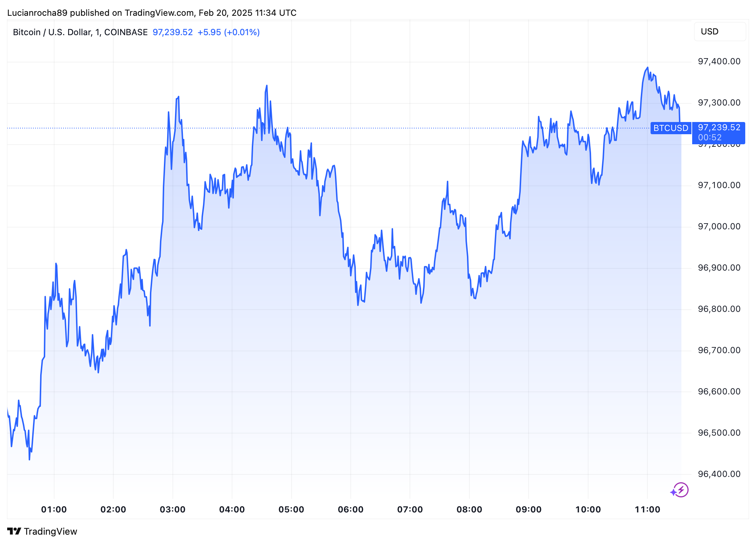Screen dimensions: 756x544
Task: Click the 10:00 time axis label
Action: click(588, 510)
